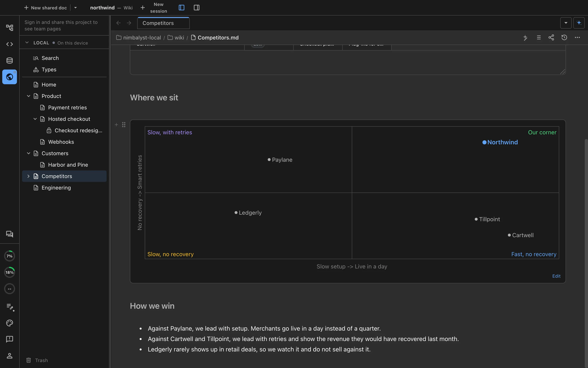The image size is (588, 368).
Task: Collapse the Product tree node
Action: [x=28, y=96]
